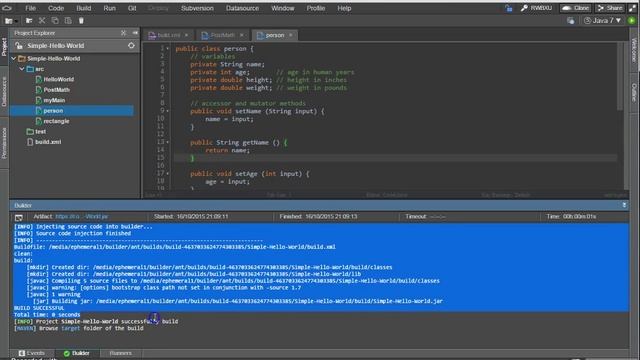Open the Project vertical side tab

pos(4,47)
